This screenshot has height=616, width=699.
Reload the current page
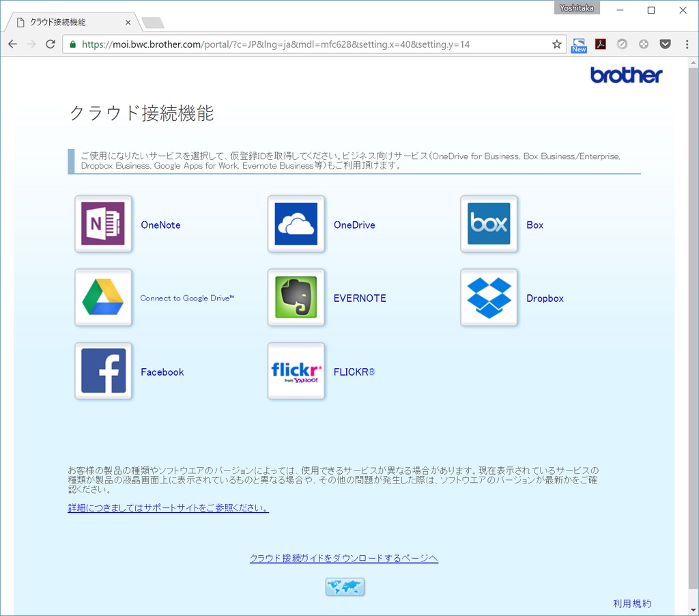[x=51, y=44]
